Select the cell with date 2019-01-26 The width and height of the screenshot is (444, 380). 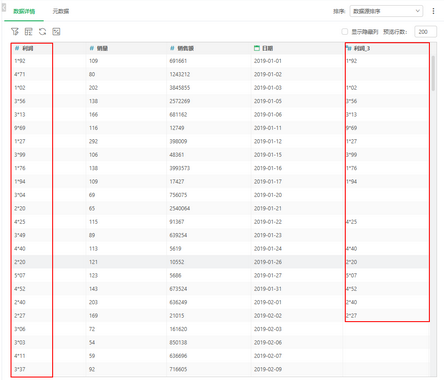coord(268,262)
